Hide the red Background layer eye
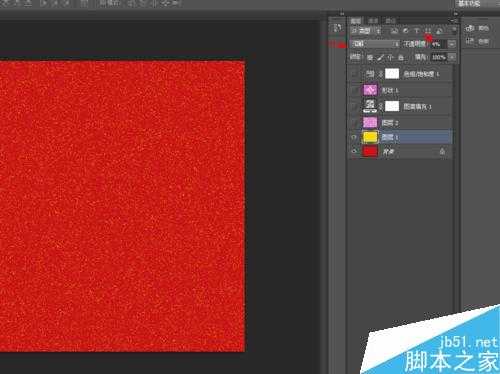This screenshot has height=374, width=500. (354, 151)
